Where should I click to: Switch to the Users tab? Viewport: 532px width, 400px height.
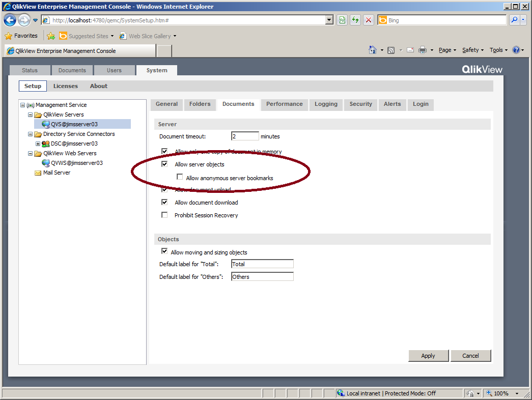[x=114, y=70]
